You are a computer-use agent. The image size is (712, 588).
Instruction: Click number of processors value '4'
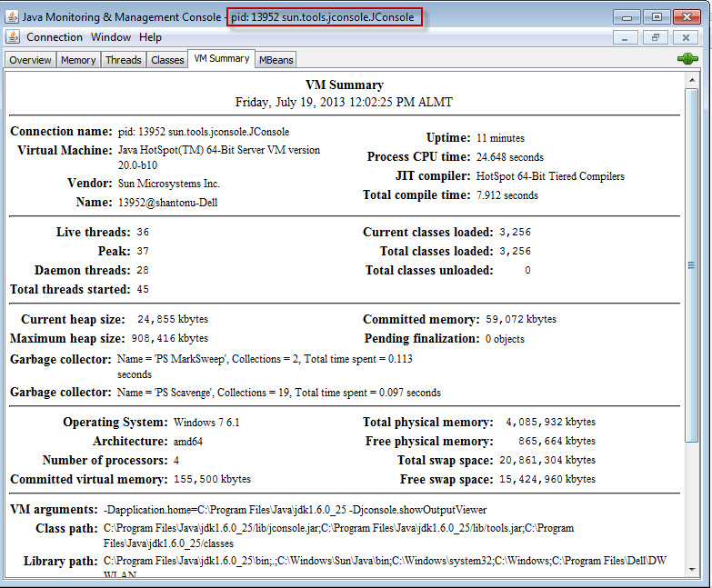click(176, 461)
